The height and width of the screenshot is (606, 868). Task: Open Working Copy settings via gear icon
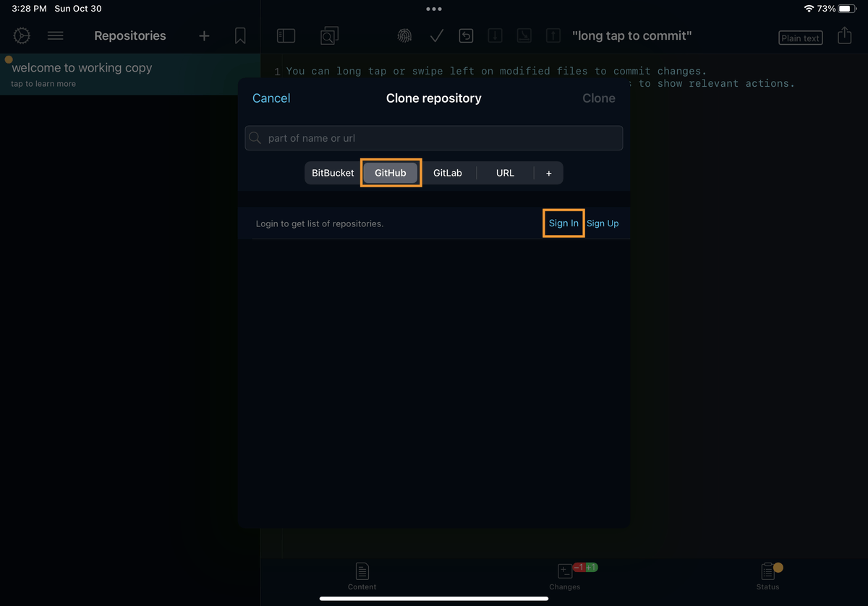(x=21, y=35)
